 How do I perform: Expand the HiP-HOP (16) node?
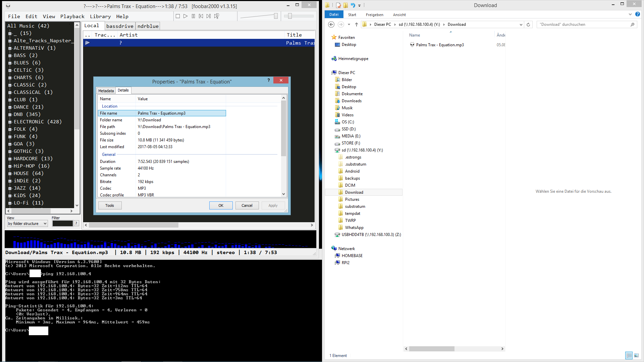pos(10,166)
